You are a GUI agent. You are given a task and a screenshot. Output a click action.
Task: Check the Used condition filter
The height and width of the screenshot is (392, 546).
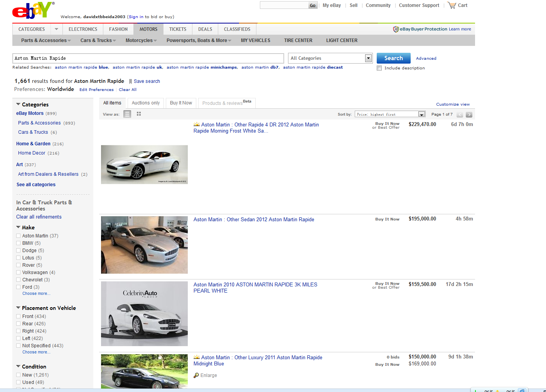click(19, 382)
